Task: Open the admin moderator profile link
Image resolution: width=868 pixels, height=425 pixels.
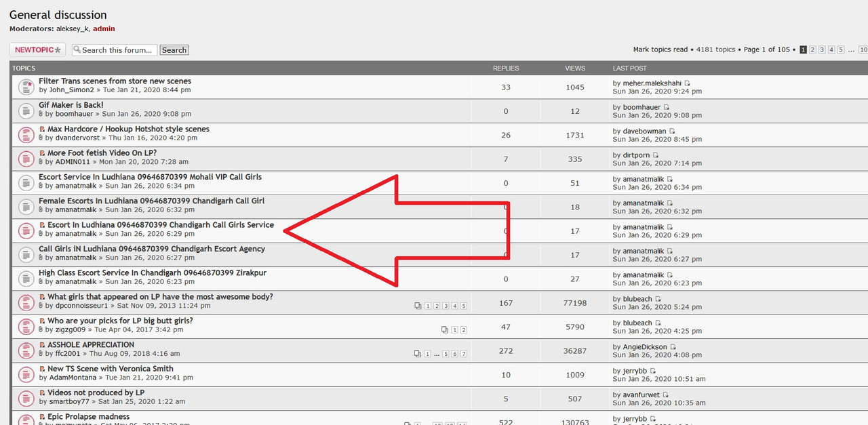Action: pos(104,28)
